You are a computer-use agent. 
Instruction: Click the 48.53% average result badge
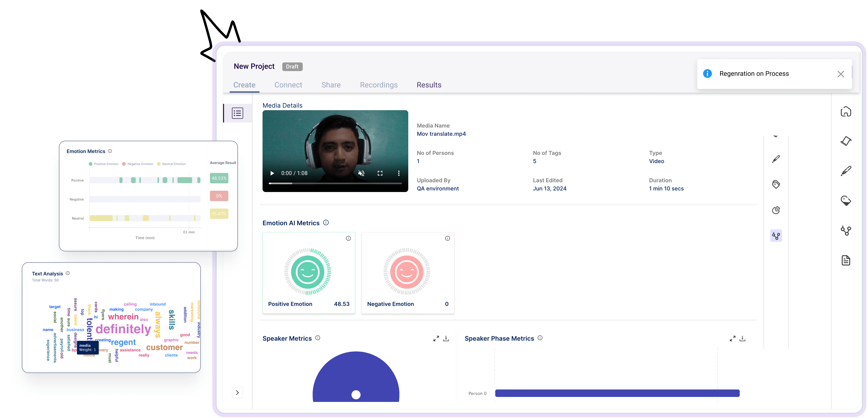coord(219,178)
